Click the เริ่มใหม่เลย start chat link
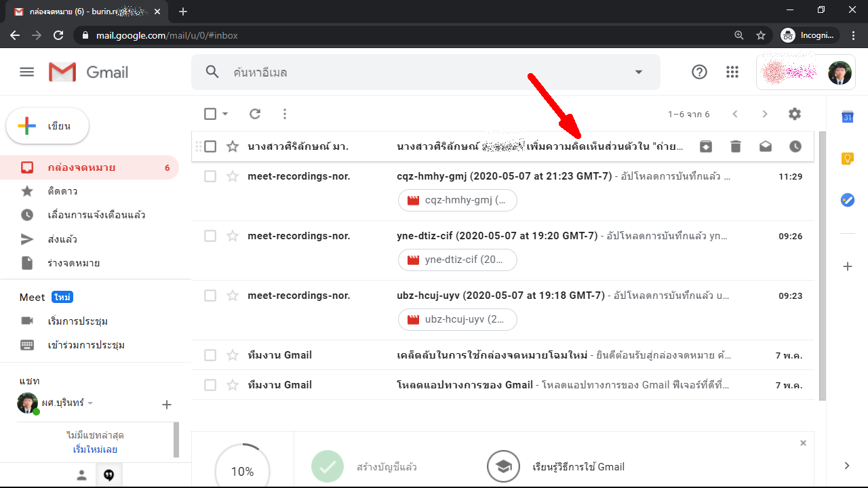868x488 pixels. click(96, 449)
